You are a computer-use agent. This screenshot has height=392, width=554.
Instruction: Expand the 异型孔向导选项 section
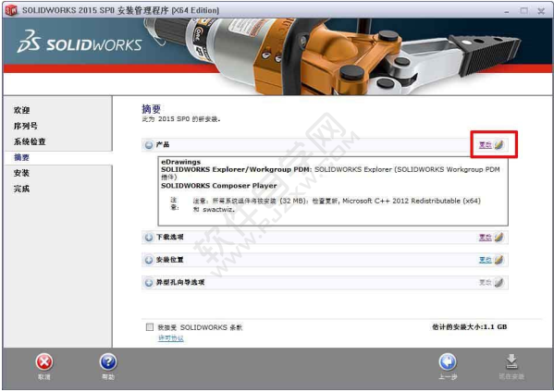pos(149,283)
